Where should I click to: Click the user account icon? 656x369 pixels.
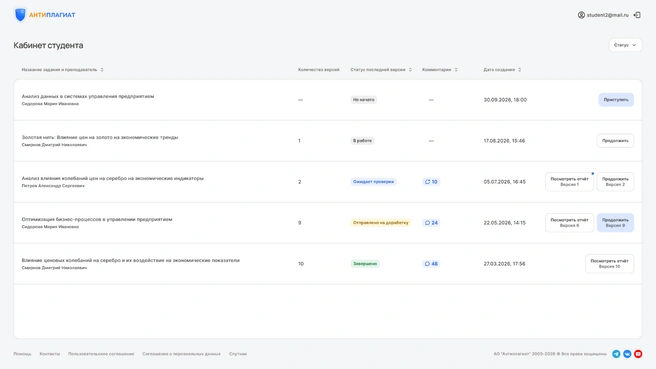pos(581,15)
